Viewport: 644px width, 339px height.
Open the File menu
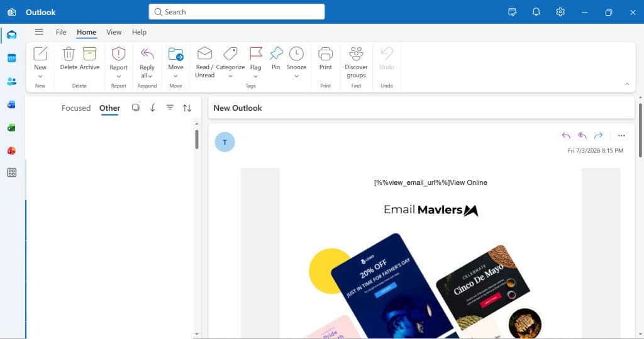(61, 32)
